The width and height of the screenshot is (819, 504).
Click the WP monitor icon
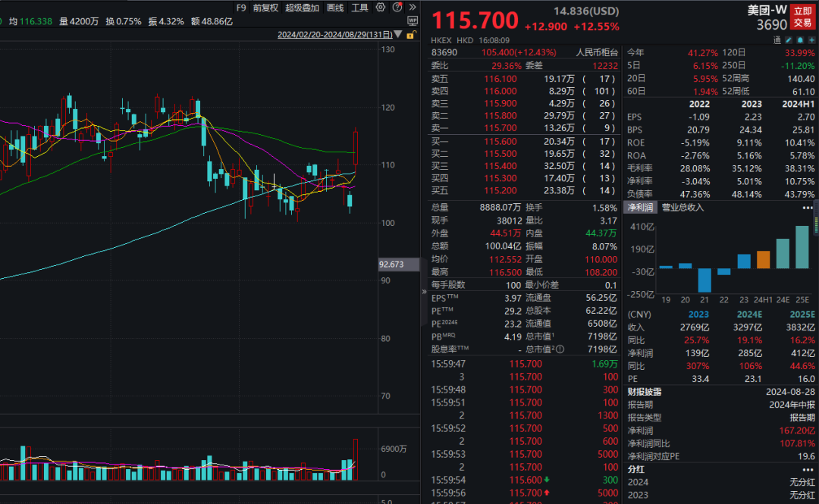click(x=412, y=20)
